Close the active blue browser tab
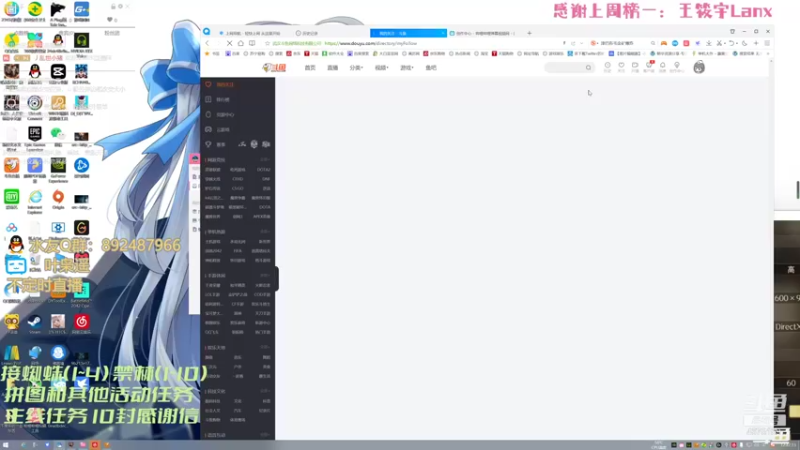 click(x=442, y=33)
